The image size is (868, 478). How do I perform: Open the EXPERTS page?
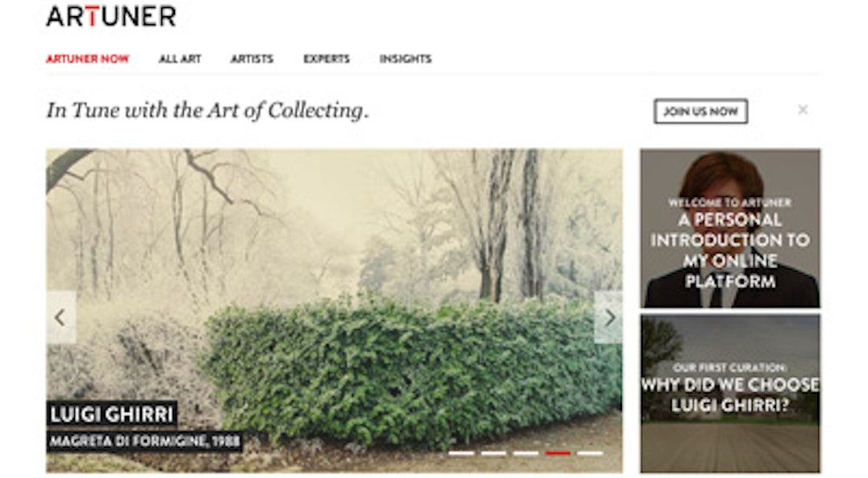pyautogui.click(x=327, y=59)
